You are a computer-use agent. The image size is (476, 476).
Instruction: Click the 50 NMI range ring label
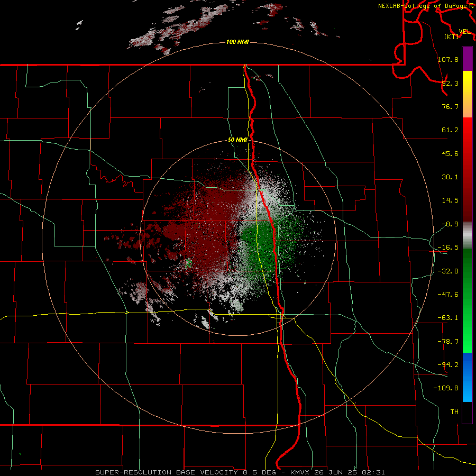(237, 140)
